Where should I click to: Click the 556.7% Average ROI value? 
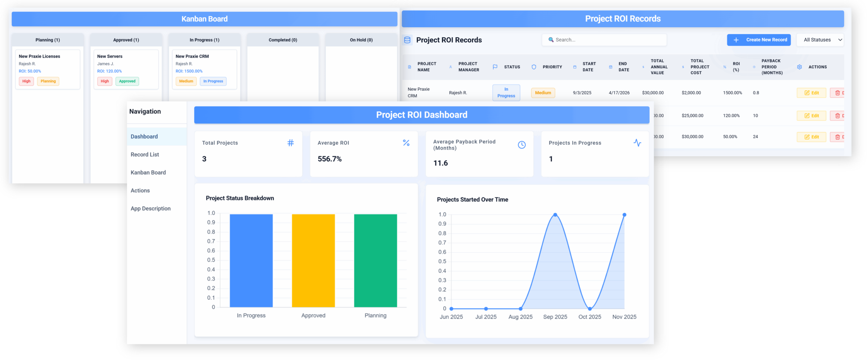point(330,159)
